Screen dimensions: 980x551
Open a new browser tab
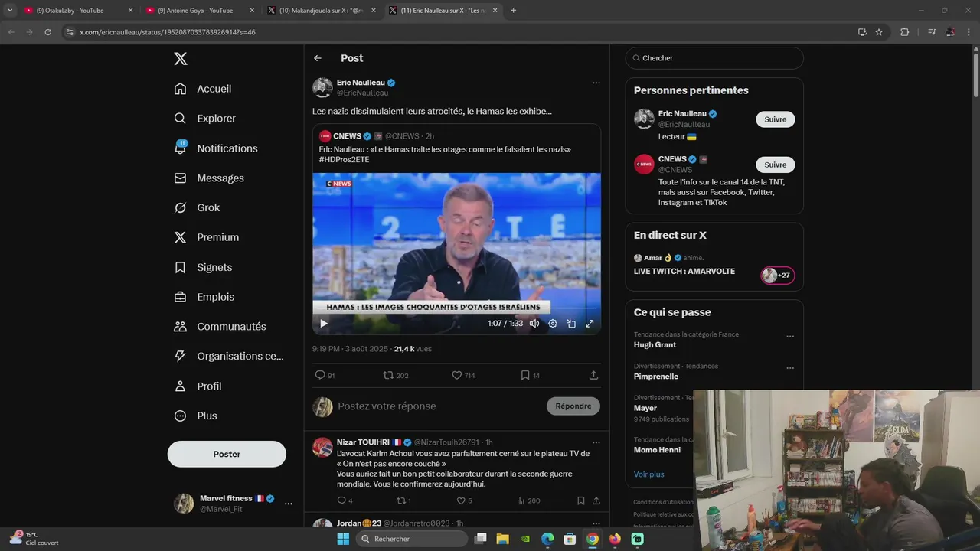tap(513, 11)
